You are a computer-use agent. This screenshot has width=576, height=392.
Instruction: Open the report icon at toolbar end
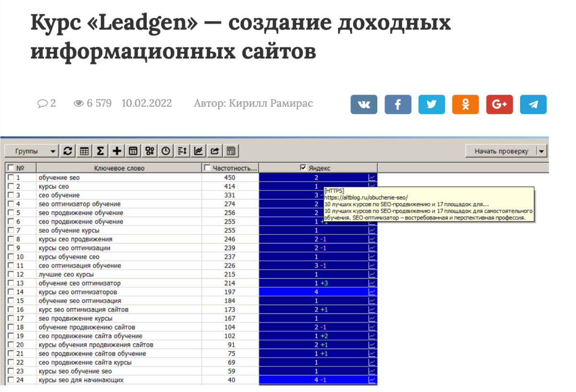point(231,150)
